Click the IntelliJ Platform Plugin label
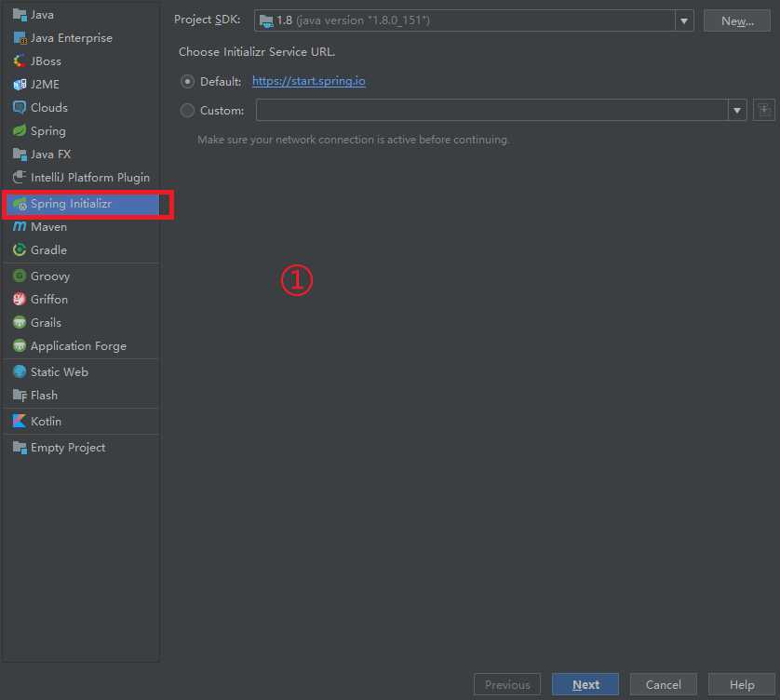The height and width of the screenshot is (700, 780). pos(90,177)
